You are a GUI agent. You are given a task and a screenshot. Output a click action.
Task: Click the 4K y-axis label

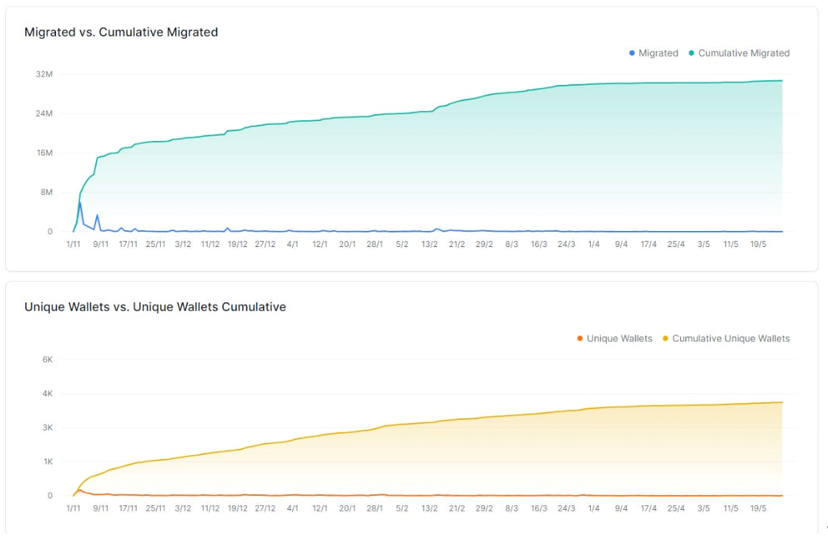pyautogui.click(x=48, y=394)
